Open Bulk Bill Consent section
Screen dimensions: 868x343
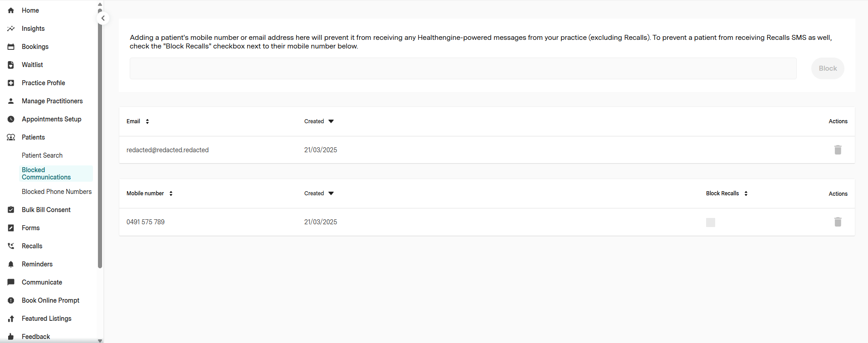click(x=46, y=210)
